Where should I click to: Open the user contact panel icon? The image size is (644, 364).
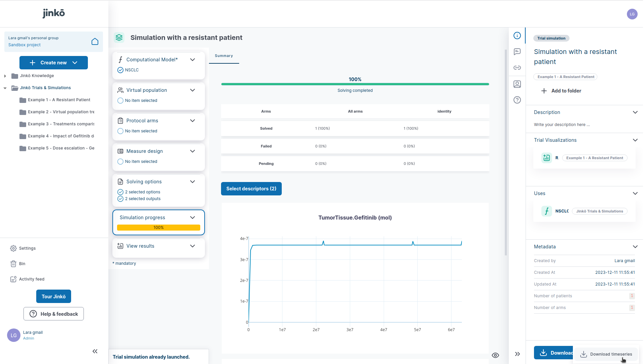click(517, 84)
